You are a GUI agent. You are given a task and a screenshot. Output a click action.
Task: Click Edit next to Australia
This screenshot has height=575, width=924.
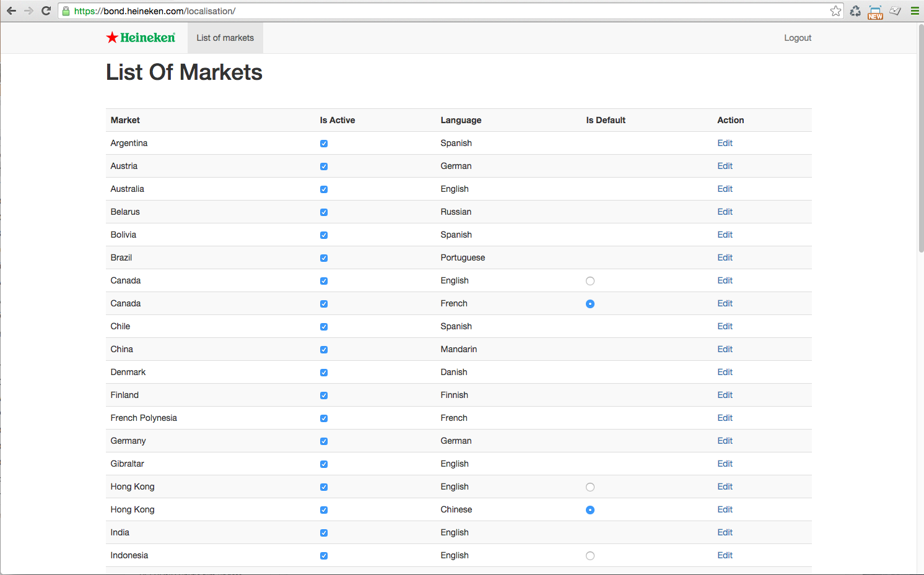click(725, 189)
